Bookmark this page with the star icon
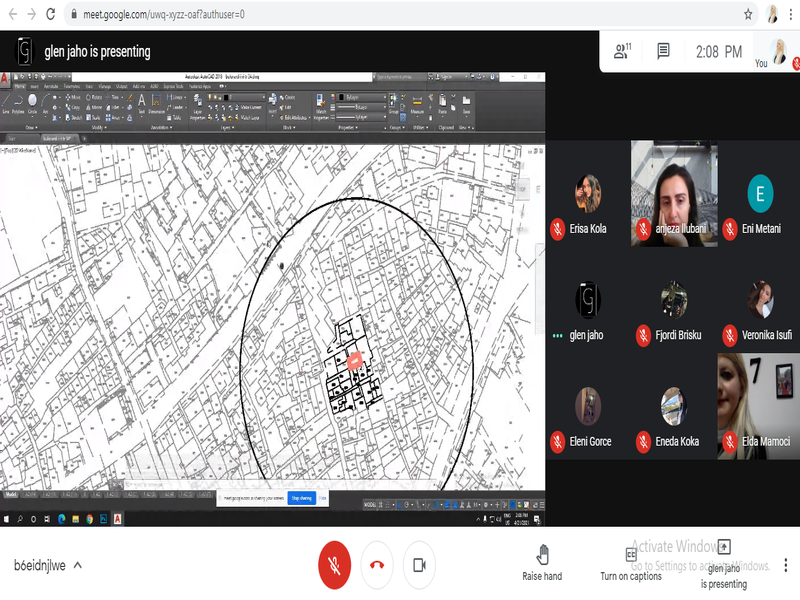Screen dimensions: 800x600 [x=748, y=14]
